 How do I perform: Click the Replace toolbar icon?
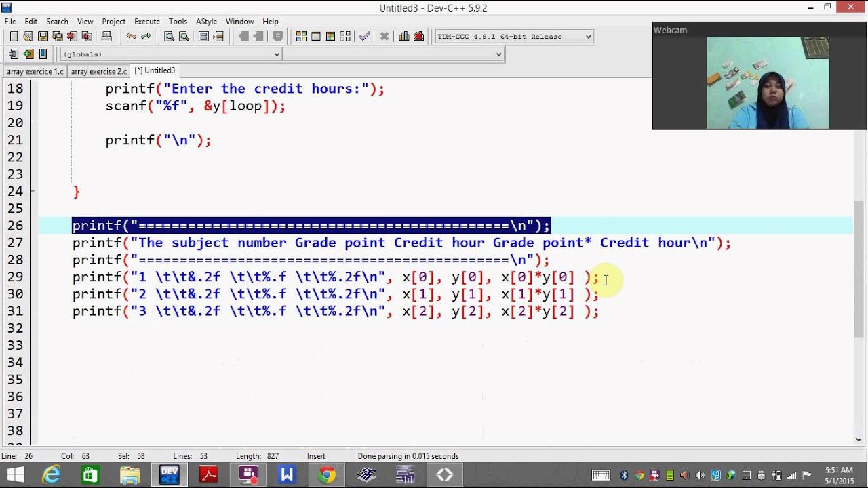[184, 37]
